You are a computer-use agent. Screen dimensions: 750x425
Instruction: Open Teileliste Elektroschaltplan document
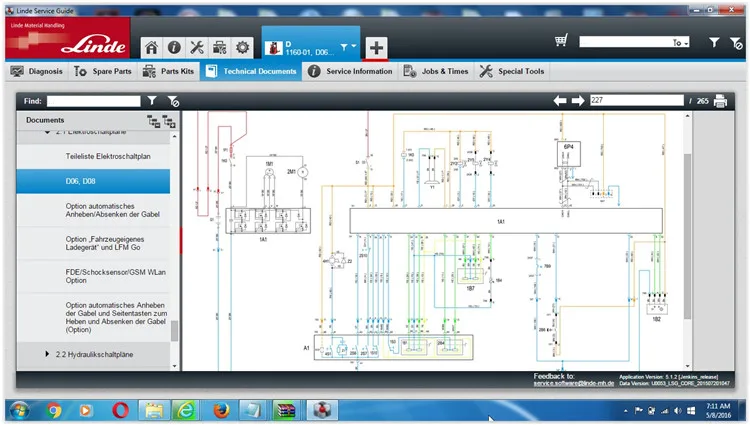(x=93, y=156)
